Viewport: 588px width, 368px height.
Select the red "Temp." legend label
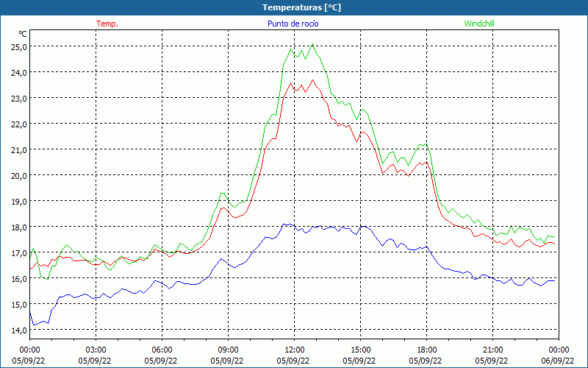pos(107,24)
